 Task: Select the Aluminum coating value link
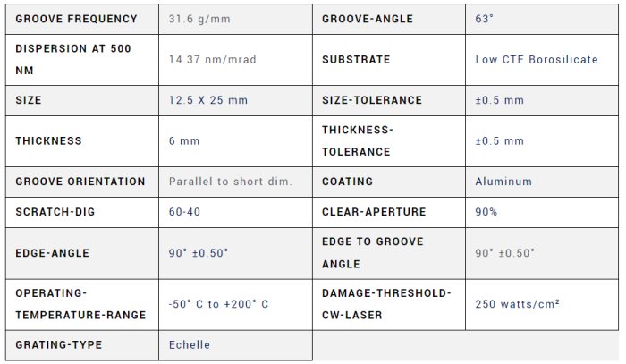[503, 182]
